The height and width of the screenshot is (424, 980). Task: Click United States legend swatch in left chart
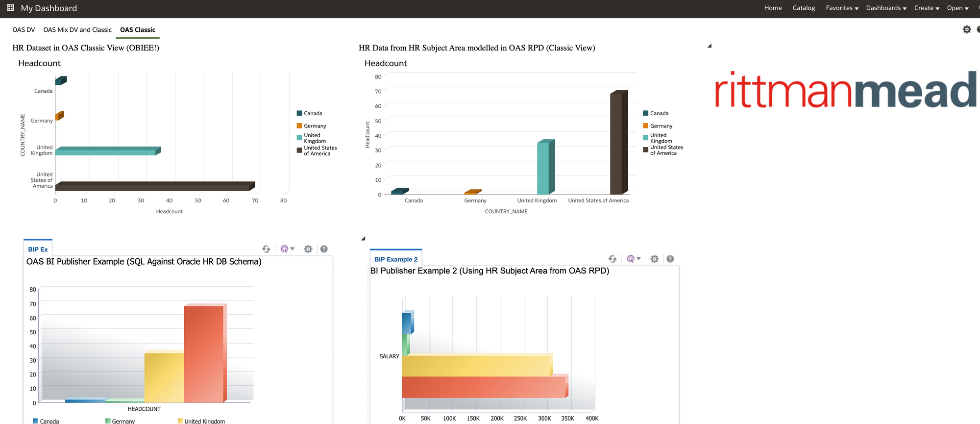[x=299, y=150]
